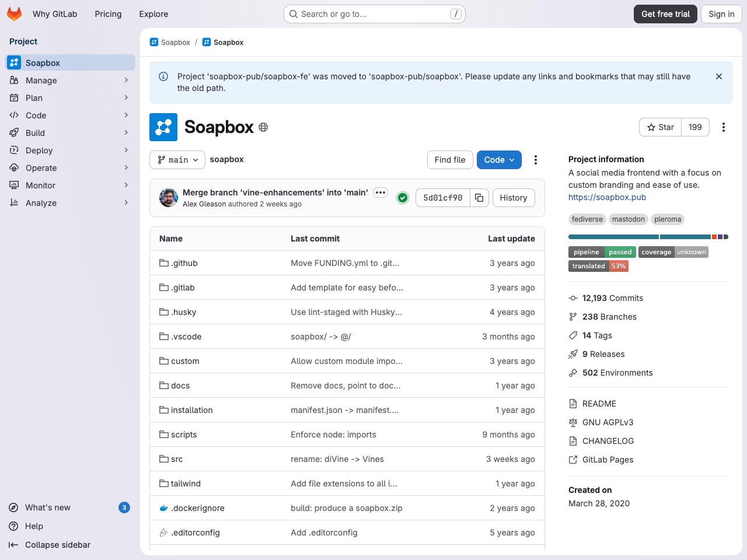
Task: Click the Soapbox project avatar
Action: tap(163, 127)
